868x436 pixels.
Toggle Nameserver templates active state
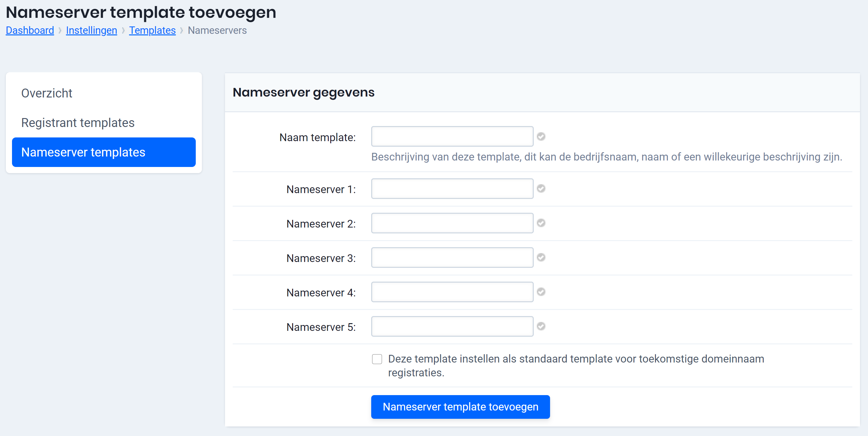point(103,152)
